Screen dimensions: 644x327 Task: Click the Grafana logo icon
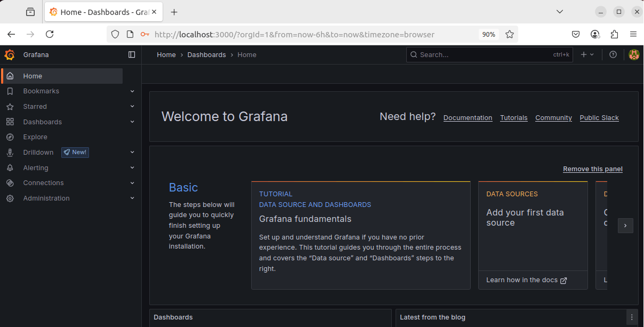point(10,55)
